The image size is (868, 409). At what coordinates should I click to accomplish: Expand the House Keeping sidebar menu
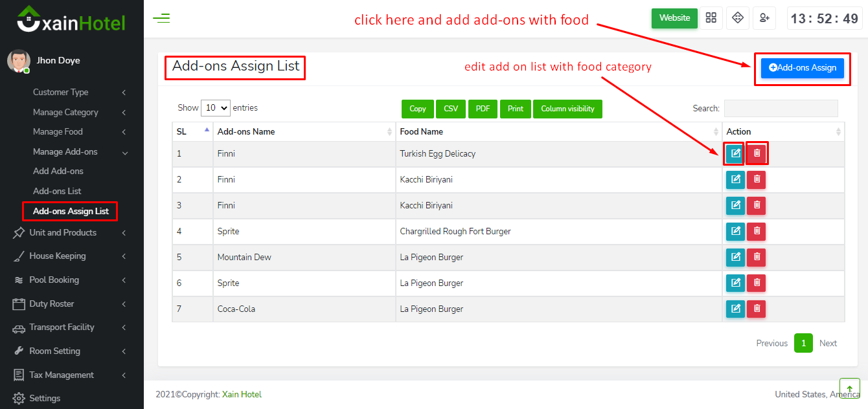pyautogui.click(x=71, y=256)
